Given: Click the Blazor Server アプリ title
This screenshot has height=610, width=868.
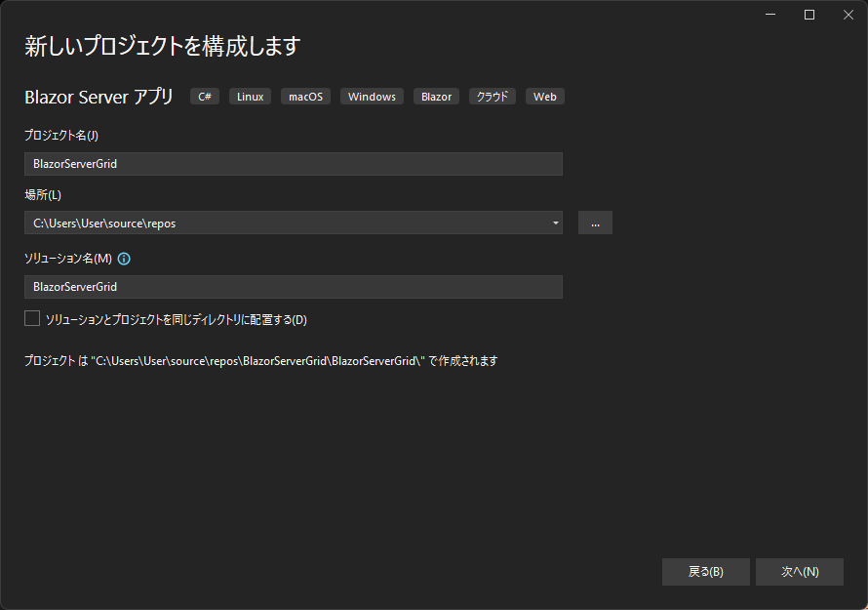Looking at the screenshot, I should pyautogui.click(x=99, y=97).
